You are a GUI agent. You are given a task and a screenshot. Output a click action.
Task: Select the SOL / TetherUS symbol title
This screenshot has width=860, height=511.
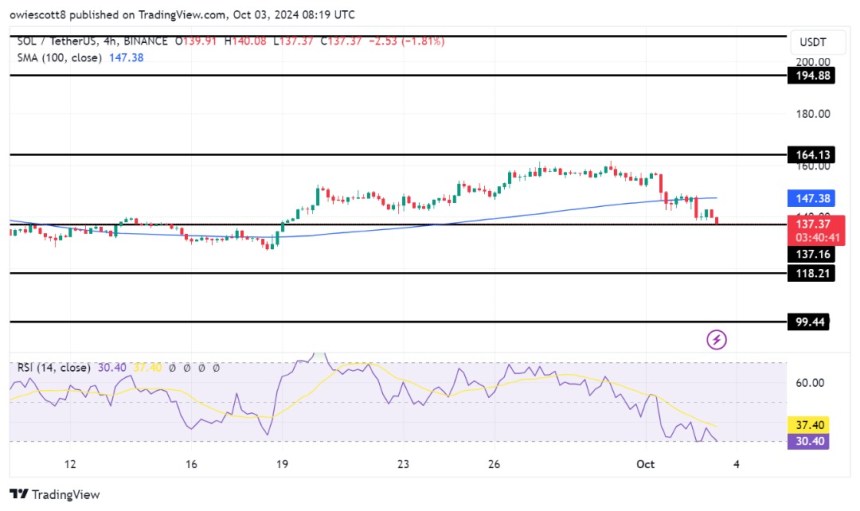(x=62, y=39)
